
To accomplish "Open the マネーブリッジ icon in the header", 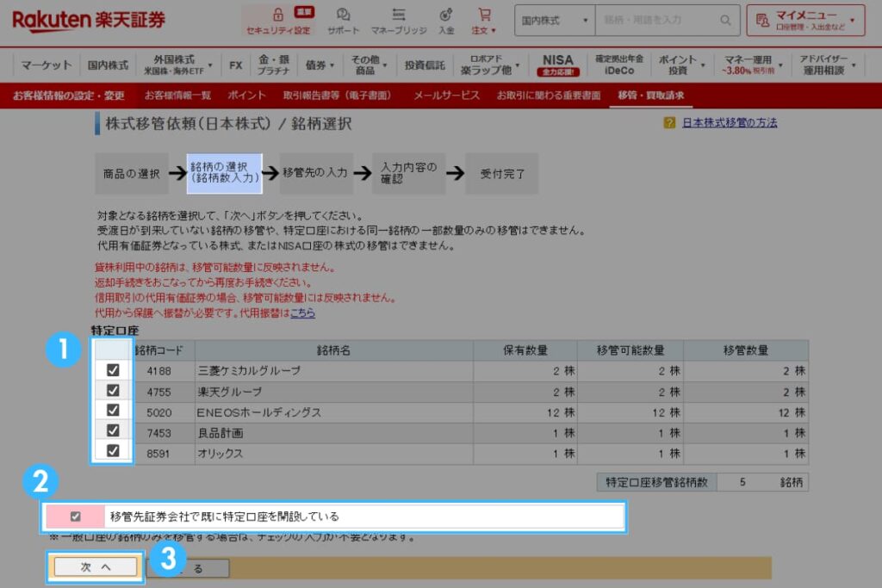I will [x=398, y=15].
